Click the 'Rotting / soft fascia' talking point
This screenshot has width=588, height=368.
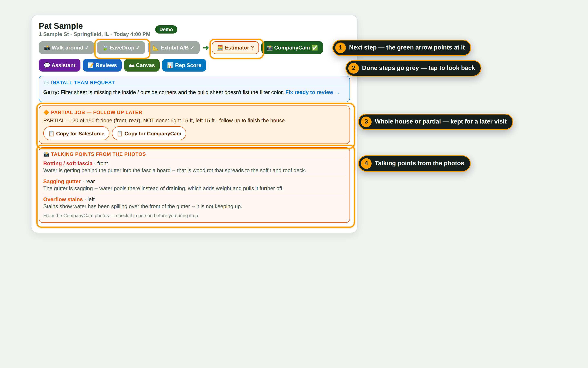click(68, 164)
